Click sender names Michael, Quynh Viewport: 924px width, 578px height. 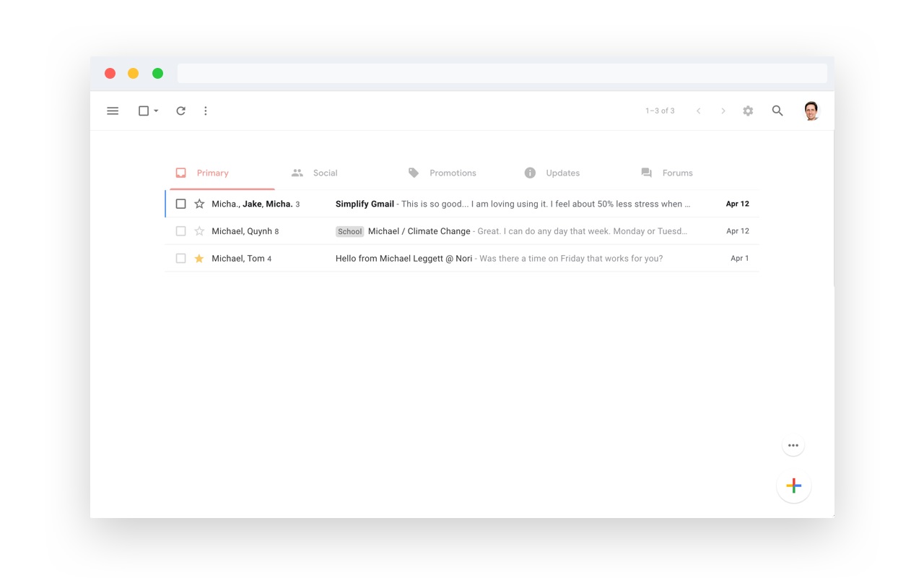coord(242,231)
